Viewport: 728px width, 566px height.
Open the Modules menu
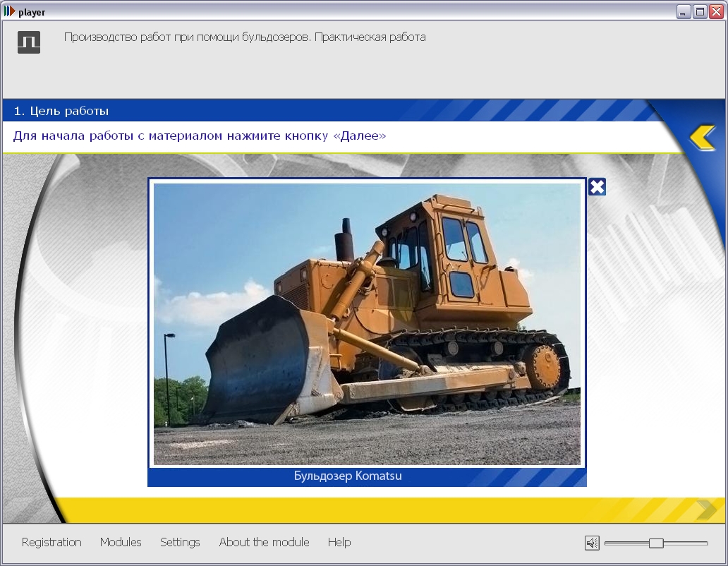click(121, 542)
